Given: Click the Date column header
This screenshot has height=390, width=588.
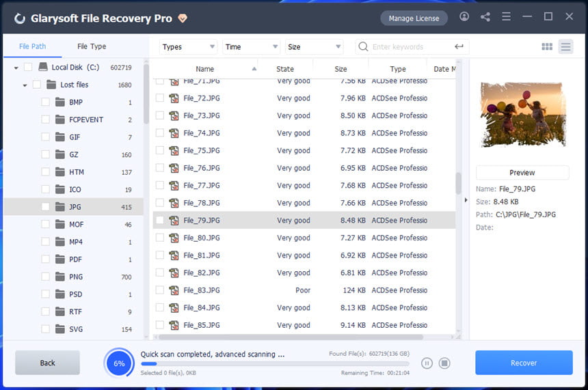Looking at the screenshot, I should pos(444,69).
